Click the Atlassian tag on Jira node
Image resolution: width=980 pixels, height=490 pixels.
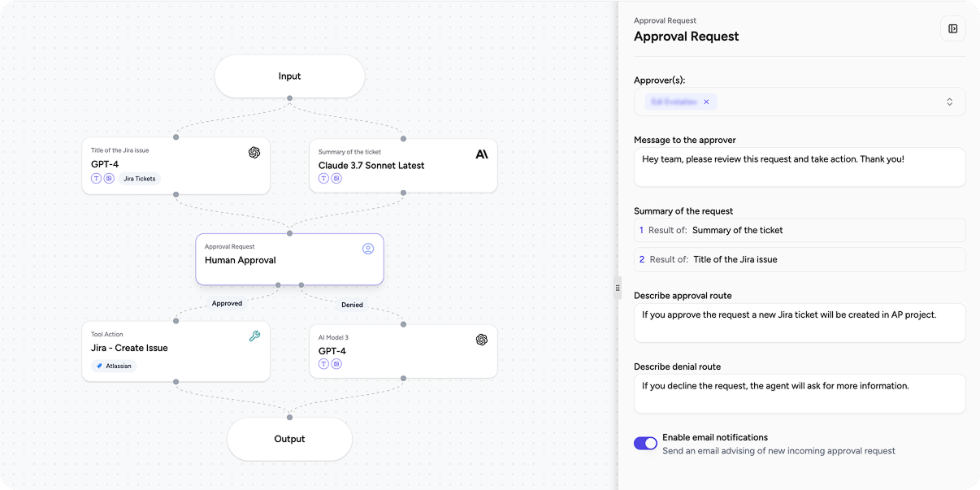click(x=114, y=366)
